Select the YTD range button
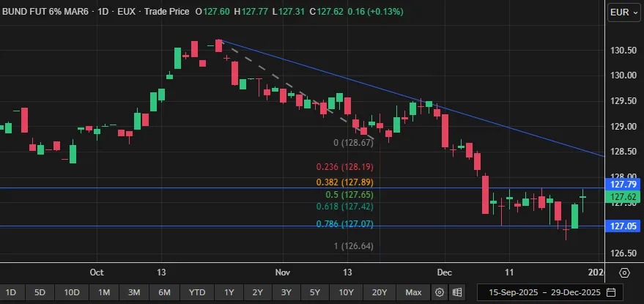 (196, 292)
